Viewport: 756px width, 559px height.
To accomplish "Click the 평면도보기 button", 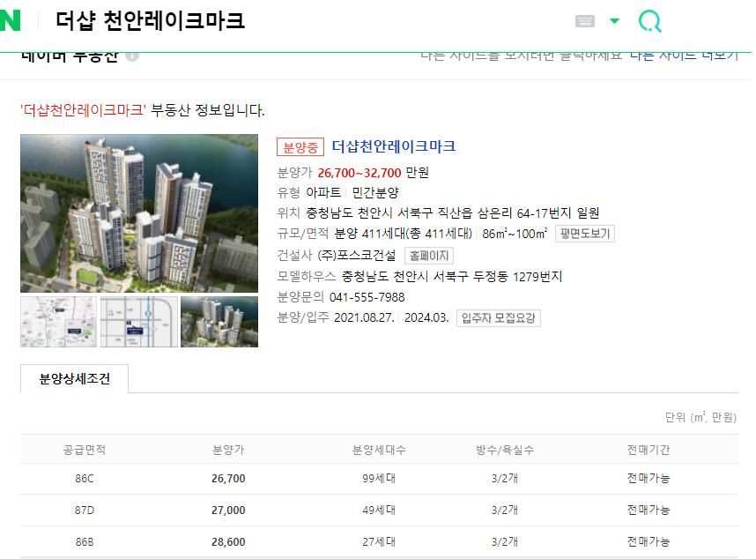I will 584,234.
